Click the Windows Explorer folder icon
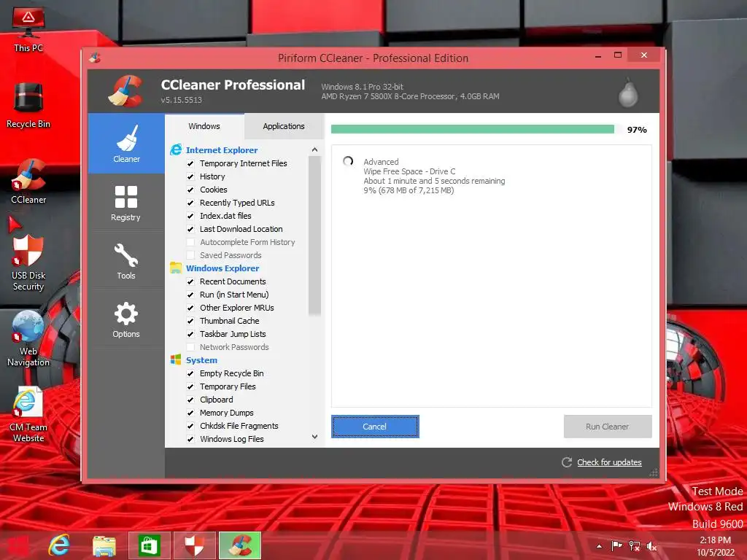Image resolution: width=747 pixels, height=560 pixels. pos(176,268)
